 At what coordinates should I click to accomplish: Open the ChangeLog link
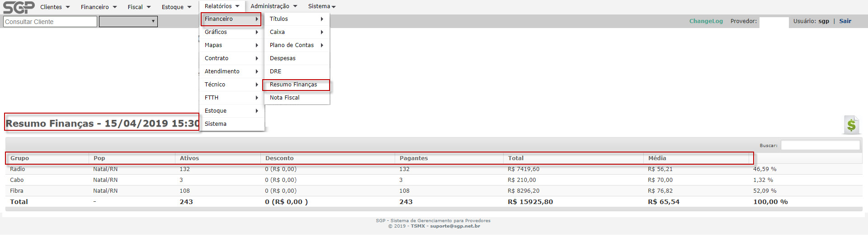[x=706, y=21]
